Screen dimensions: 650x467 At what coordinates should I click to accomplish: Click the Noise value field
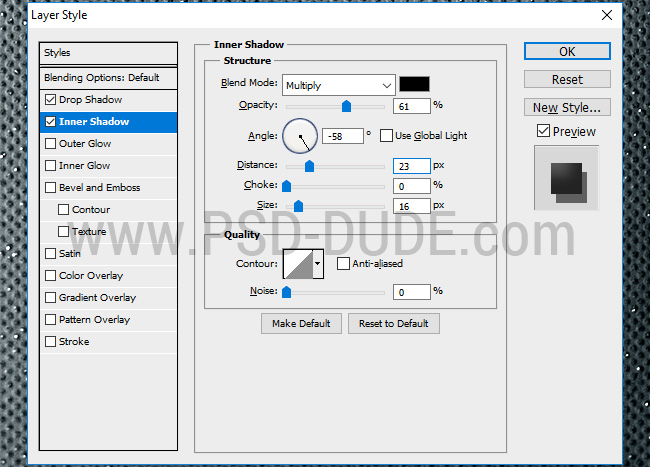click(x=412, y=292)
